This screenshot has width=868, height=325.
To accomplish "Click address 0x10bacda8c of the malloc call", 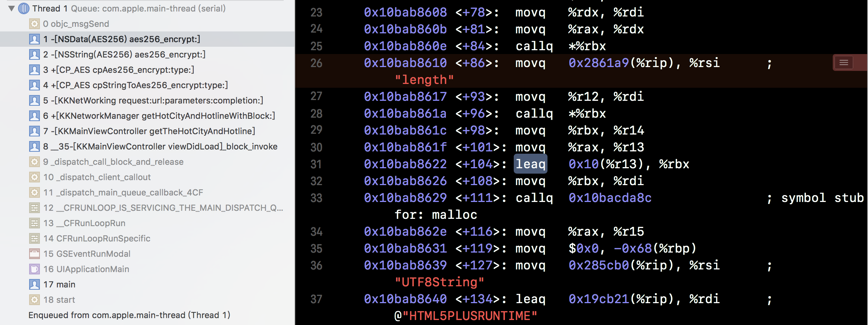I will (610, 198).
